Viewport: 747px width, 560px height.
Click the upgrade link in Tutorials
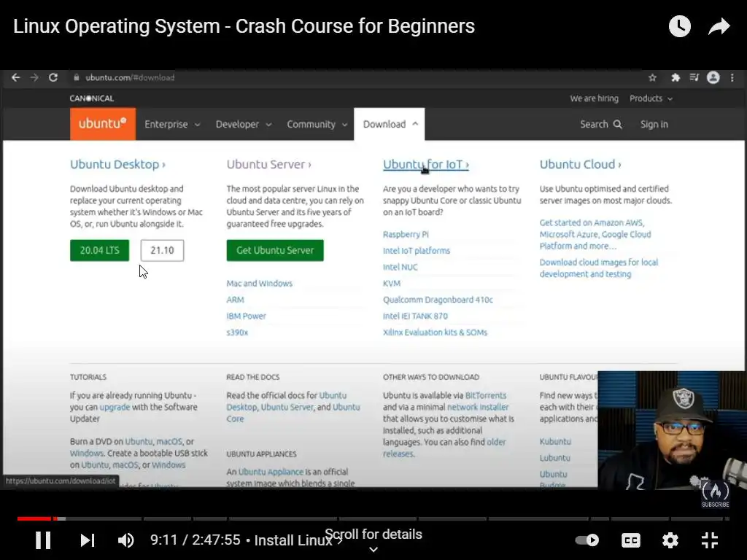(x=115, y=407)
